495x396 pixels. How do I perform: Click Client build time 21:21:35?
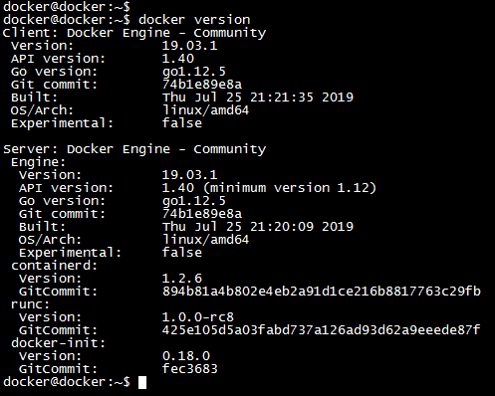point(282,97)
